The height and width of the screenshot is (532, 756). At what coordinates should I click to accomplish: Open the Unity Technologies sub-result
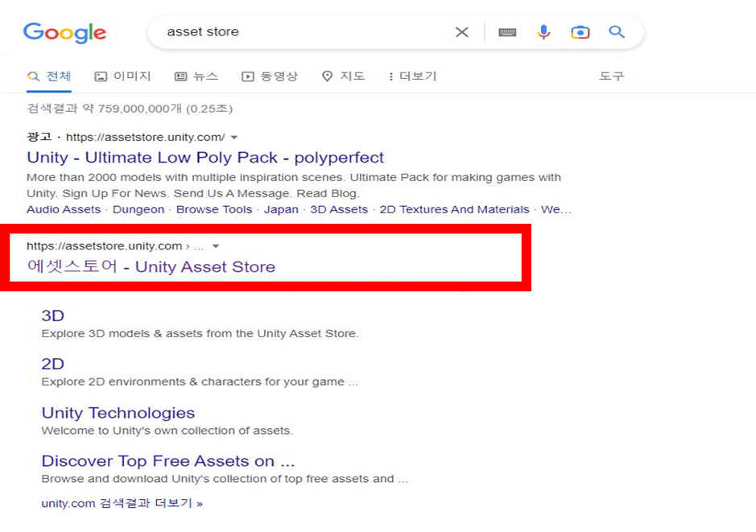click(x=118, y=413)
